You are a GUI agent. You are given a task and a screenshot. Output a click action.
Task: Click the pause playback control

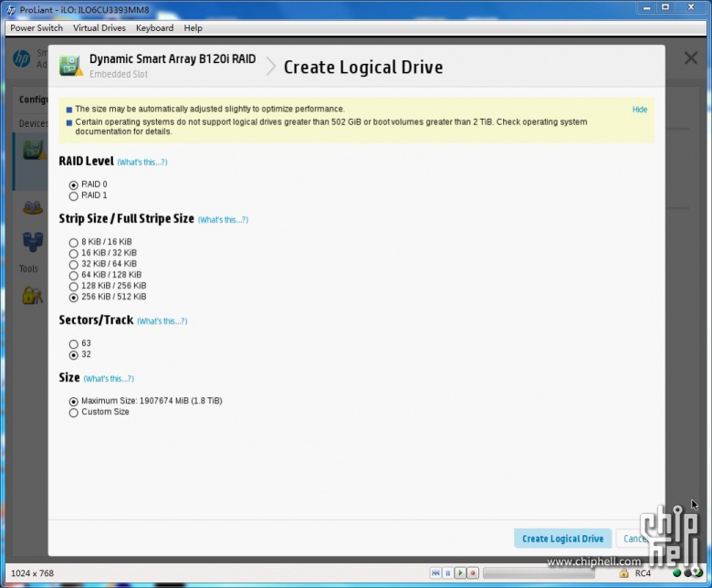point(447,573)
